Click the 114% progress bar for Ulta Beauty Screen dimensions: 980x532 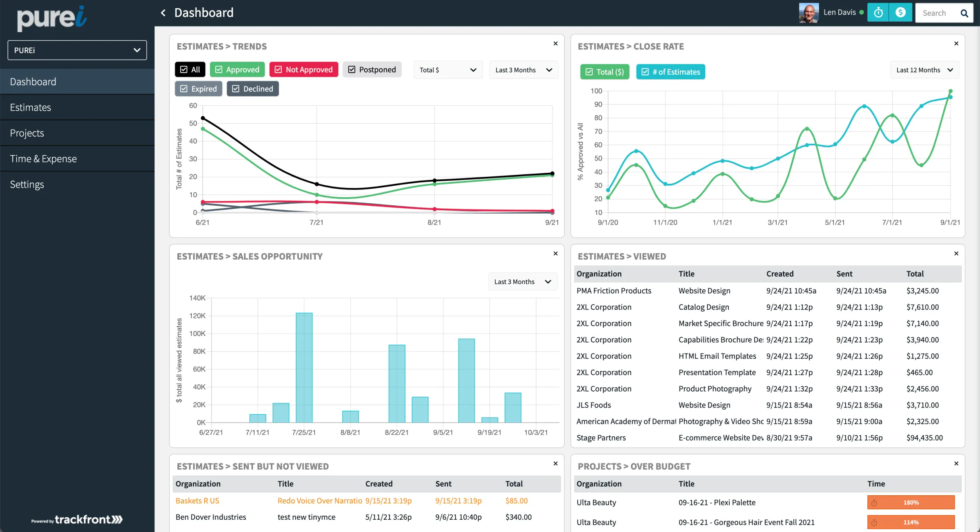(911, 522)
